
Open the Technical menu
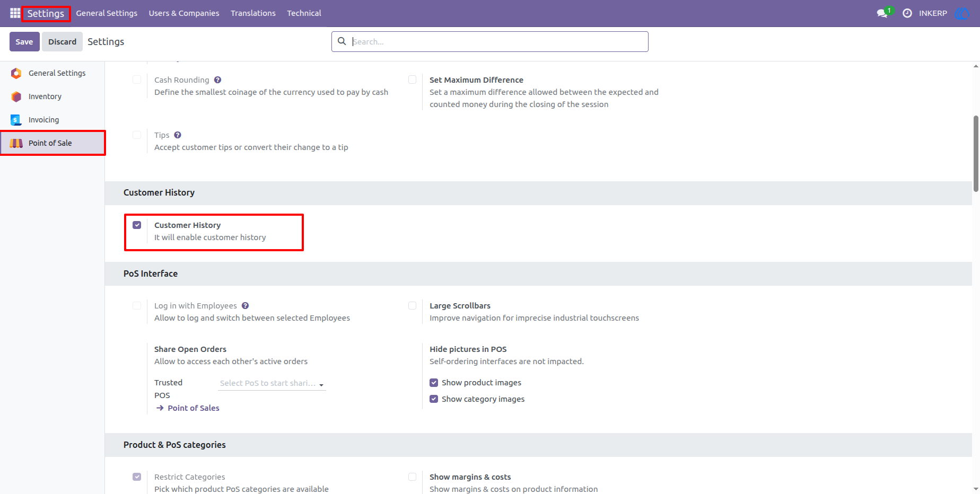pos(304,13)
